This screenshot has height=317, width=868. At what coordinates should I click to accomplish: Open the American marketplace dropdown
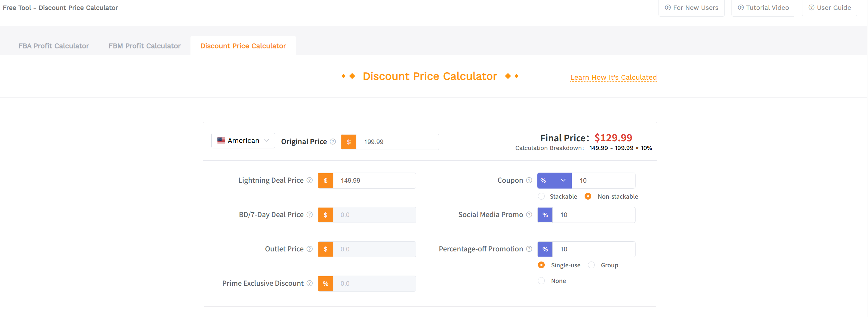(x=243, y=140)
